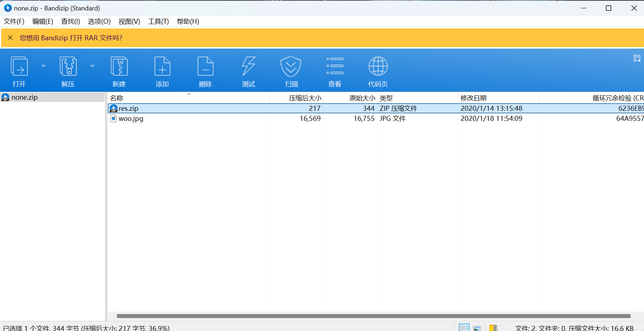Click the RAR association prompt link text
Screen dimensions: 644x331
(x=71, y=38)
